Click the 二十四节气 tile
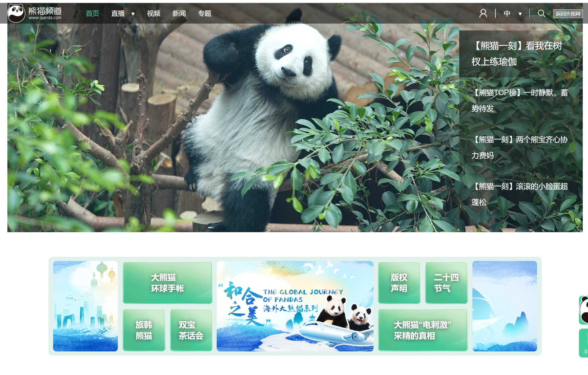This screenshot has height=375, width=588. (446, 283)
